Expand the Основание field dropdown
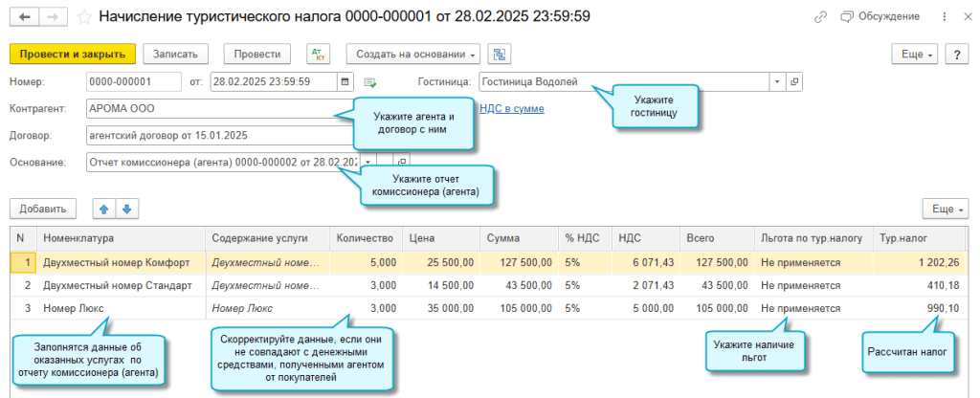 [x=368, y=162]
